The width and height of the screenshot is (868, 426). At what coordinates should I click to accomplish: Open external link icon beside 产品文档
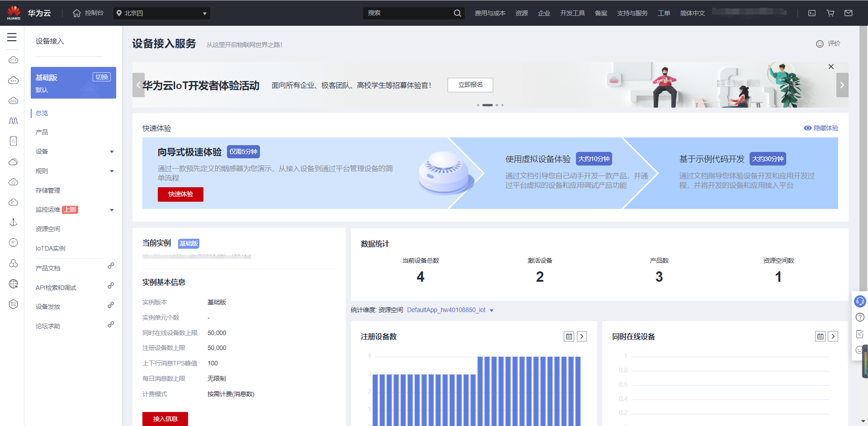111,266
